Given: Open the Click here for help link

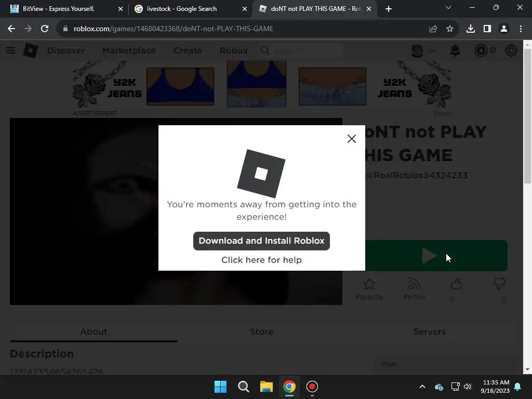Looking at the screenshot, I should (x=261, y=260).
